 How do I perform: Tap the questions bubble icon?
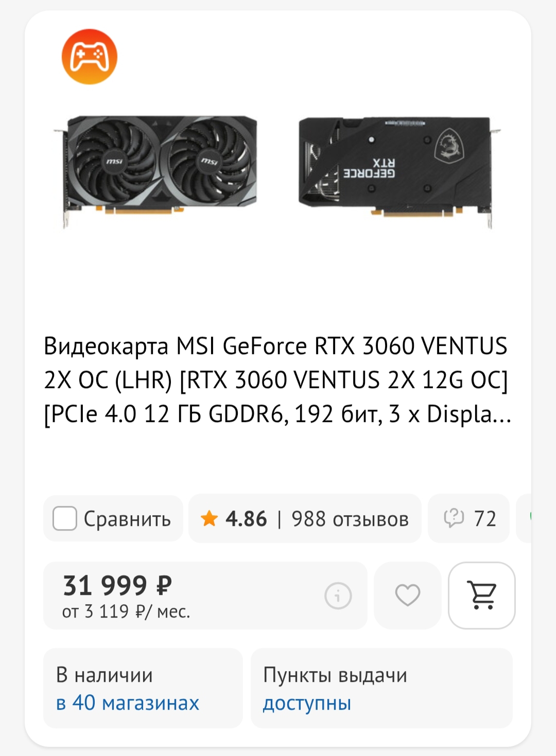coord(454,518)
